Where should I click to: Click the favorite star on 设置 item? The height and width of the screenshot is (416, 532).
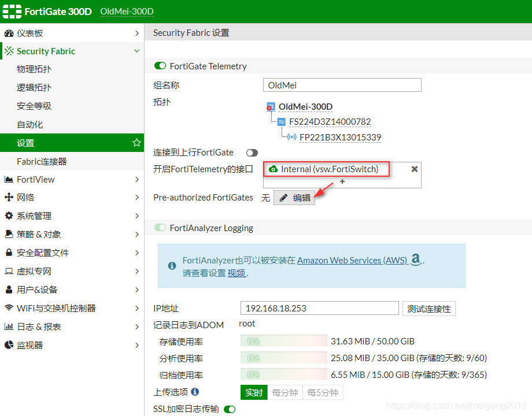tap(136, 143)
